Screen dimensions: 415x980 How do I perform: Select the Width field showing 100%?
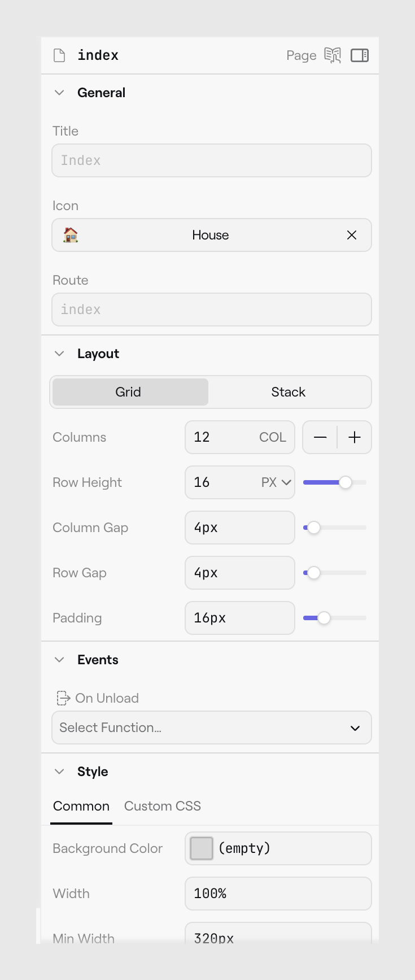(278, 894)
